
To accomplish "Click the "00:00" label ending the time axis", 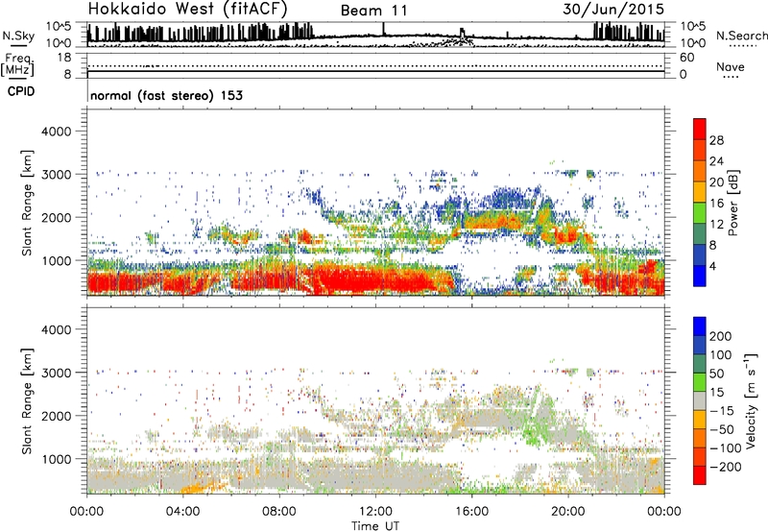I will point(664,512).
